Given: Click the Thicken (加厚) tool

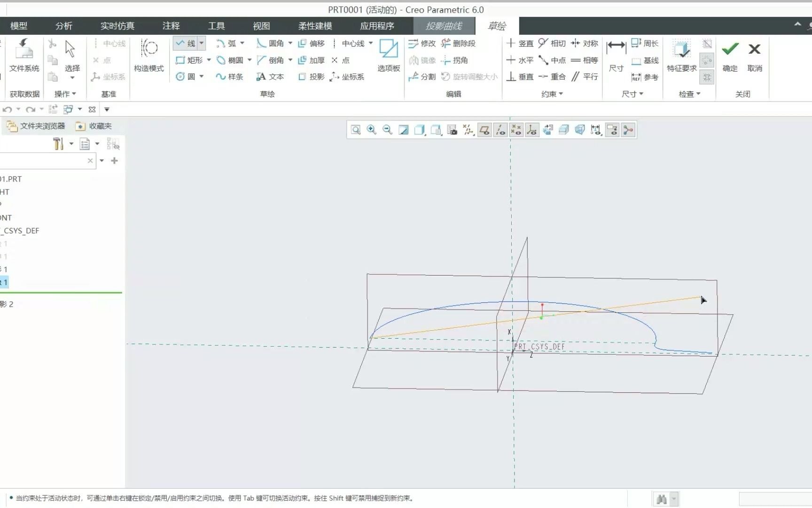Looking at the screenshot, I should 311,60.
